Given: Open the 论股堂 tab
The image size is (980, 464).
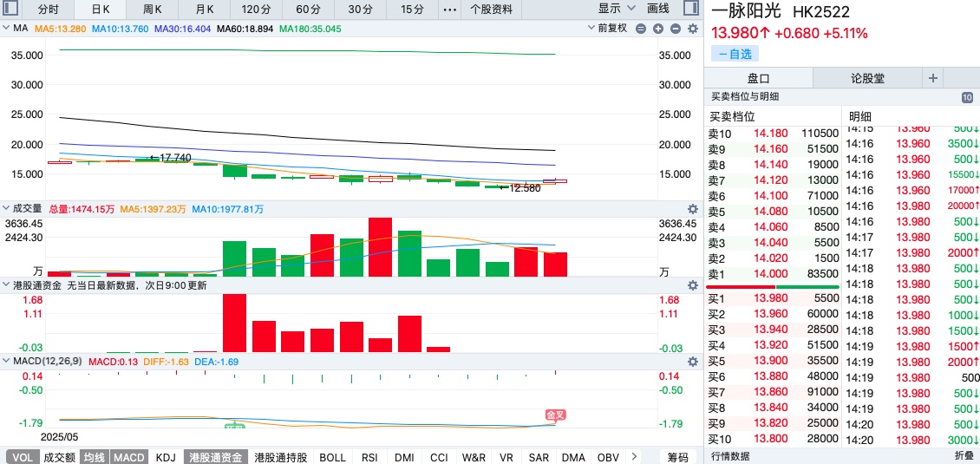Looking at the screenshot, I should click(867, 78).
